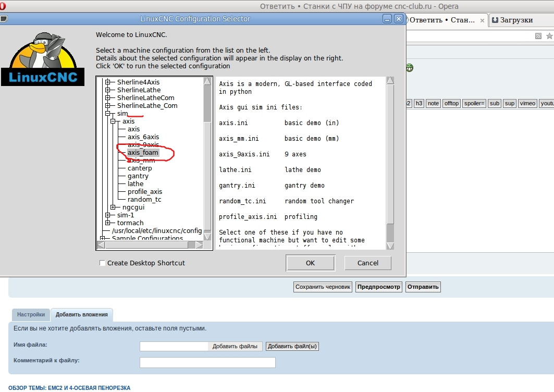554x392 pixels.
Task: Click Сохранить черновик button
Action: click(x=323, y=287)
